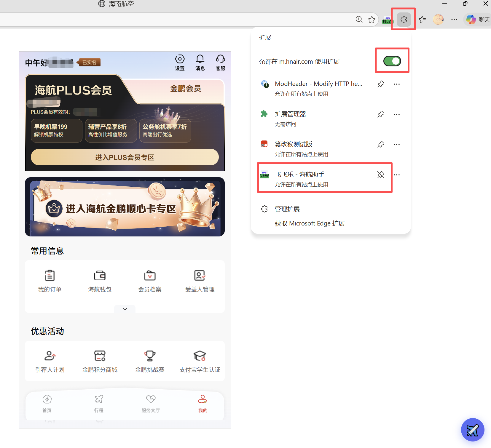Click 管理扩展 menu item

(x=287, y=209)
